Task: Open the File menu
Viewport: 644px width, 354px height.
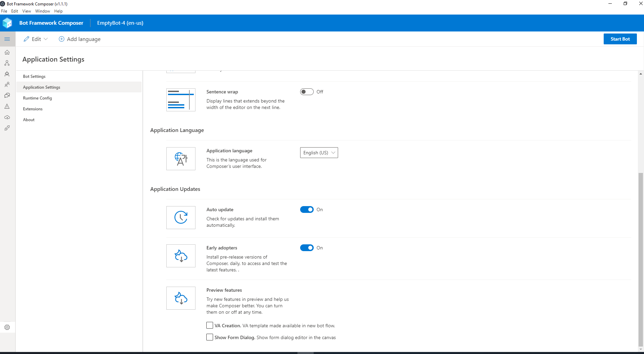Action: point(4,11)
